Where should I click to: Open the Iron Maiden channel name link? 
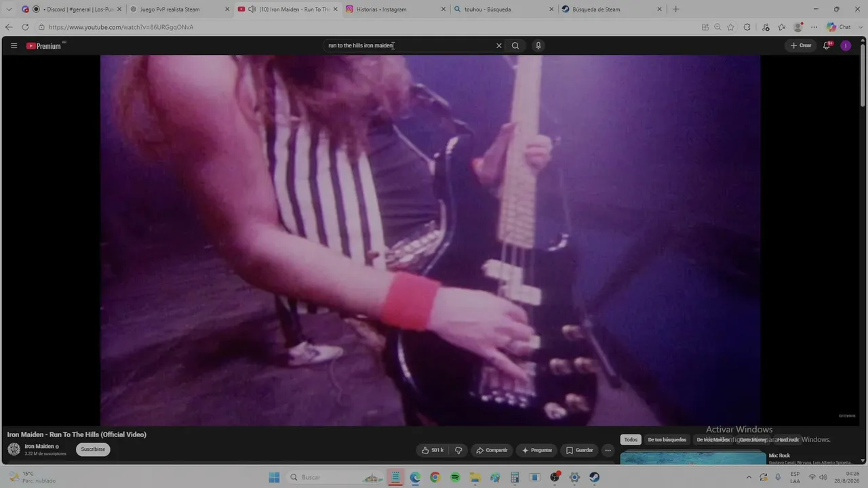pyautogui.click(x=39, y=446)
